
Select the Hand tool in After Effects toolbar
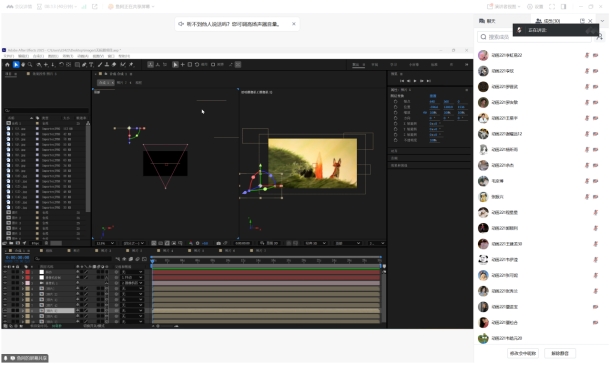pyautogui.click(x=23, y=65)
